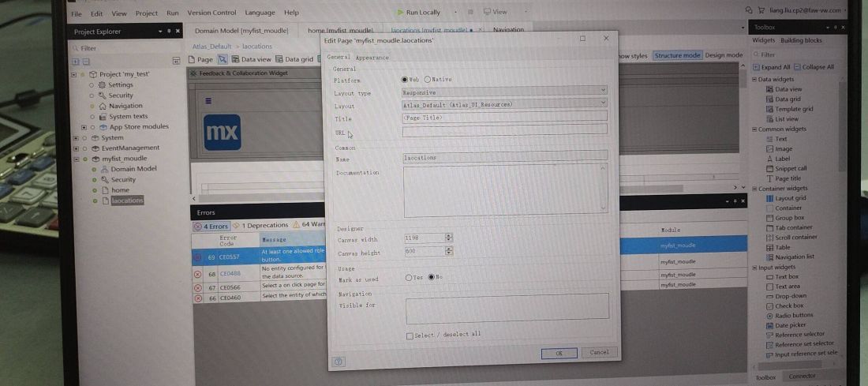Click into the URL input field

505,130
